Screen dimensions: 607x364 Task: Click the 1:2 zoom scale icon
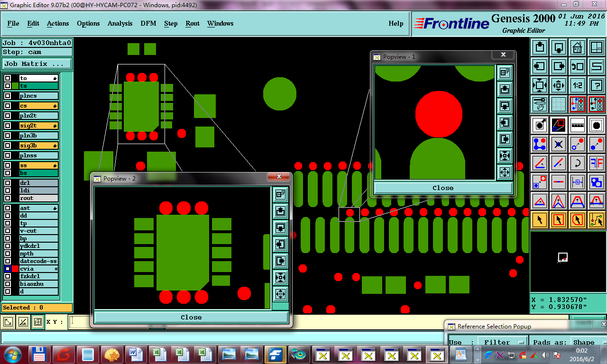[578, 86]
